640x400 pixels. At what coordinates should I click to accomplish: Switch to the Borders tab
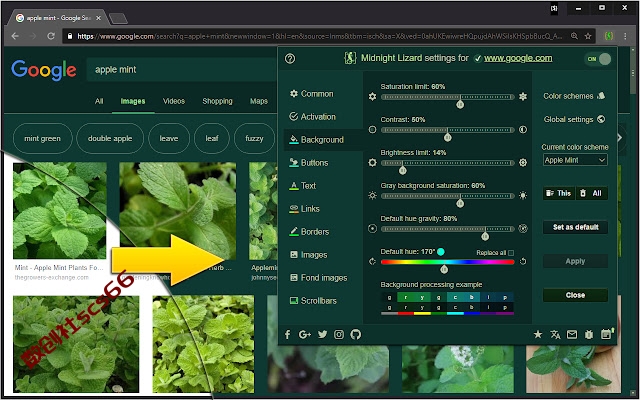(x=309, y=231)
